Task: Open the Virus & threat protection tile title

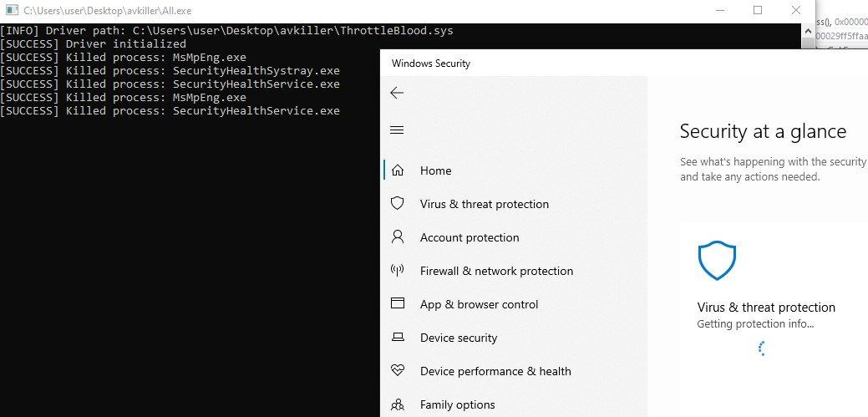Action: (x=766, y=308)
